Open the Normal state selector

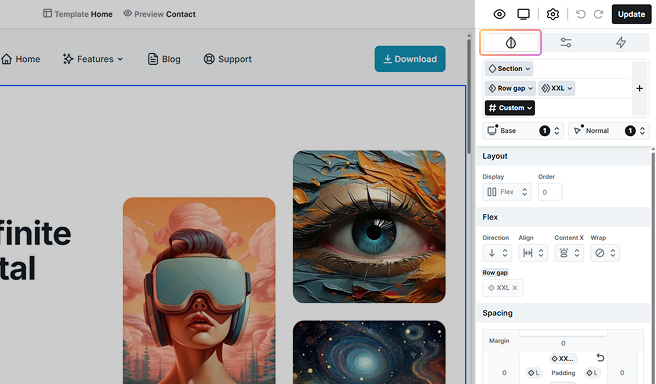(x=608, y=131)
